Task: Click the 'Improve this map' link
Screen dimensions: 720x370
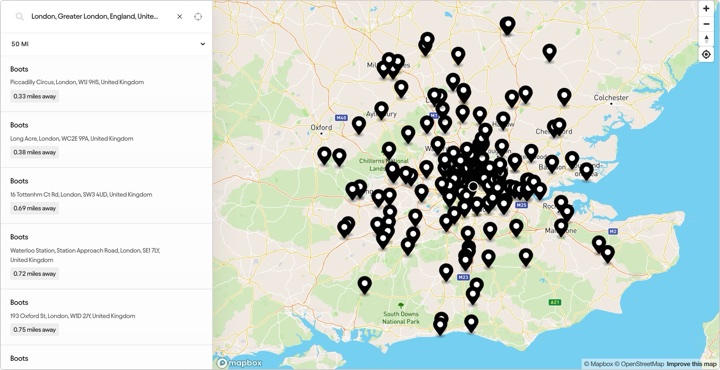Action: click(x=691, y=364)
